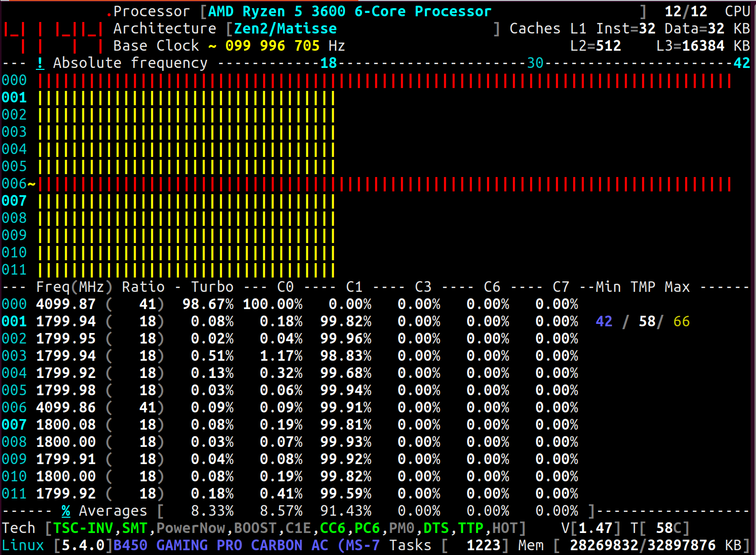The width and height of the screenshot is (756, 555).
Task: Click frequency 4099.87 for core 000
Action: pos(66,304)
